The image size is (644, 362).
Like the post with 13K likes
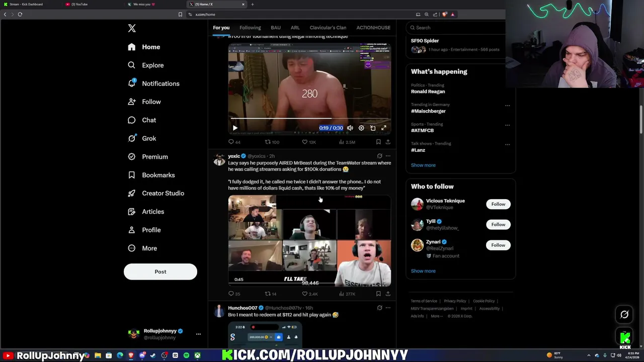(309, 142)
